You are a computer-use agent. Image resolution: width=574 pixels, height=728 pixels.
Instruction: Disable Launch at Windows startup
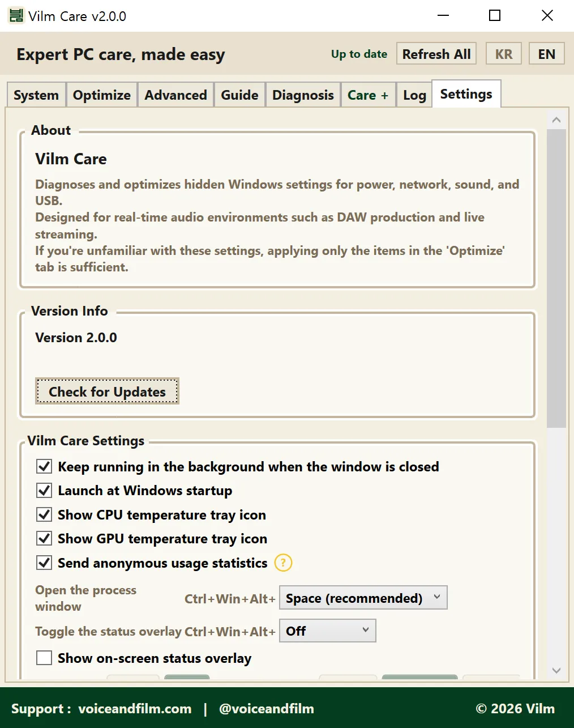44,490
